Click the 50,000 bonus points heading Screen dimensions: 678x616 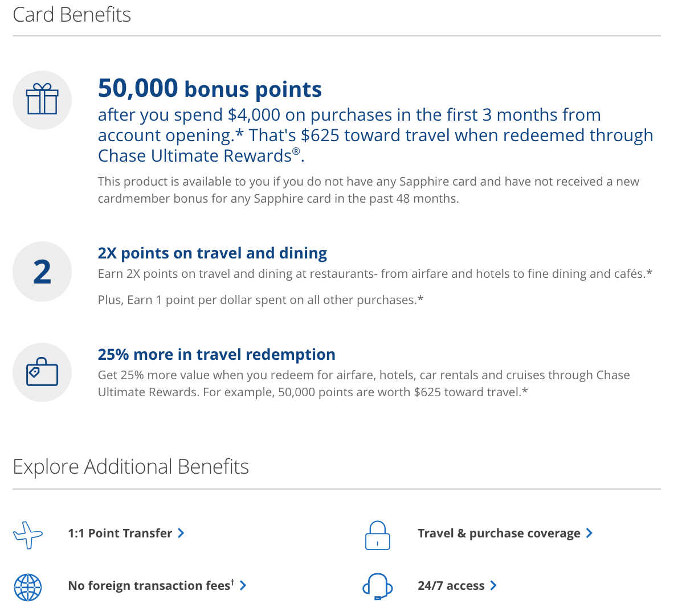(210, 88)
